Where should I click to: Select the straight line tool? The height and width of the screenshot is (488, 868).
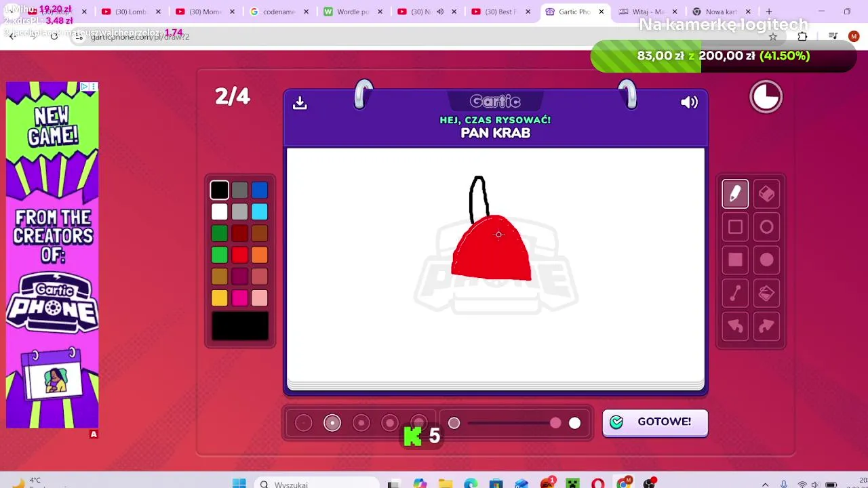[x=735, y=293]
